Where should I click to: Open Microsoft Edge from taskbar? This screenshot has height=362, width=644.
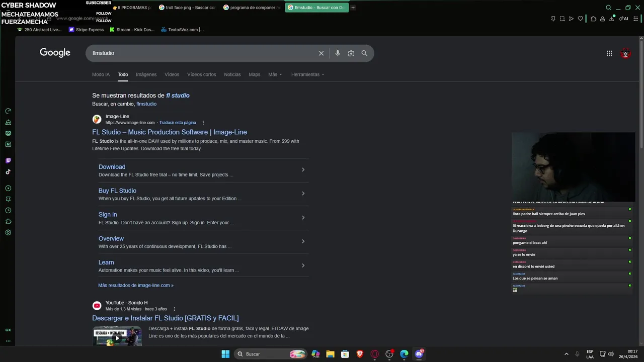click(x=404, y=354)
